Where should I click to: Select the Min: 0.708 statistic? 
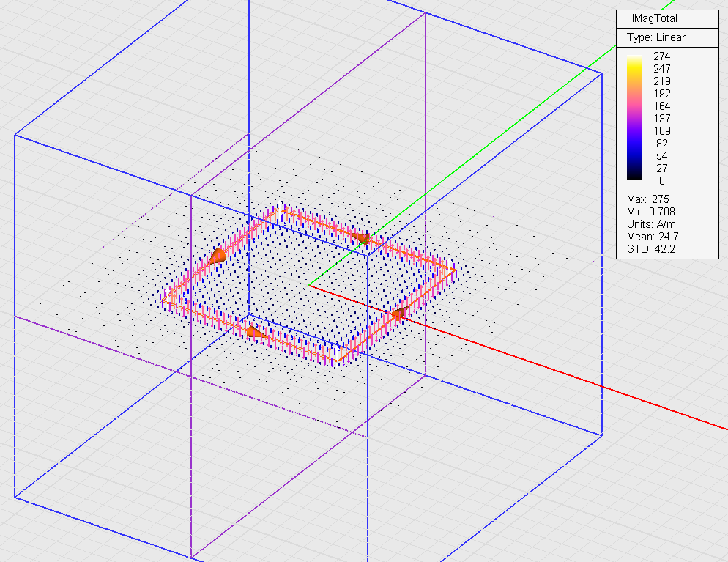pos(651,212)
